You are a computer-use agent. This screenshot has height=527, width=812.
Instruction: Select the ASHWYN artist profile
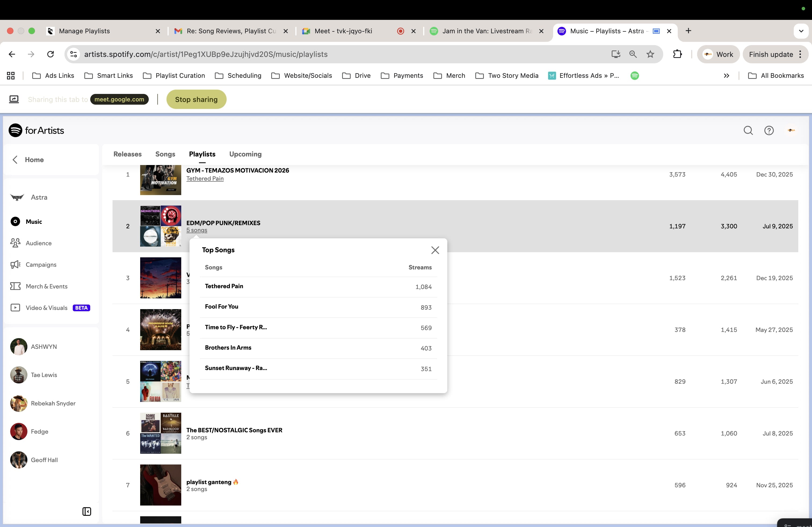click(44, 347)
